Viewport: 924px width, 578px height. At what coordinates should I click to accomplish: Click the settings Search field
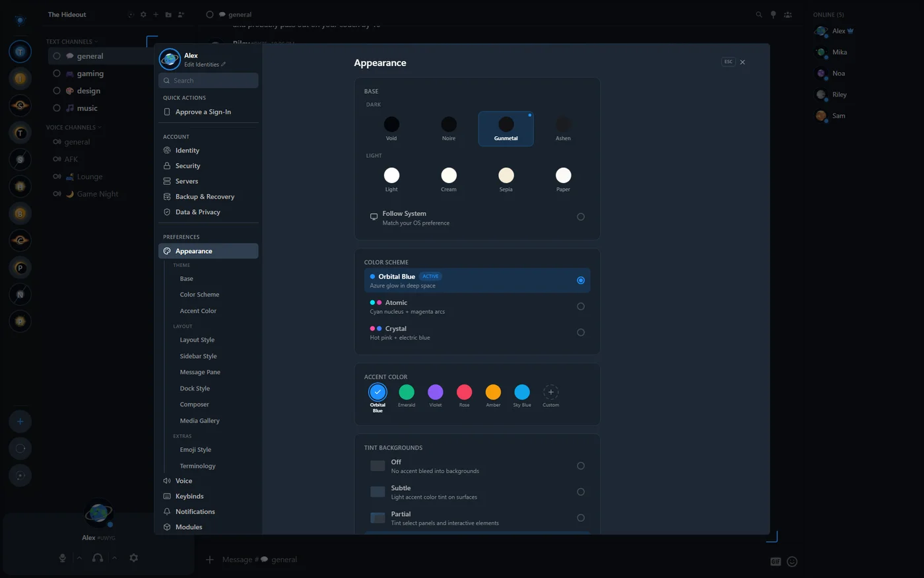pyautogui.click(x=209, y=81)
